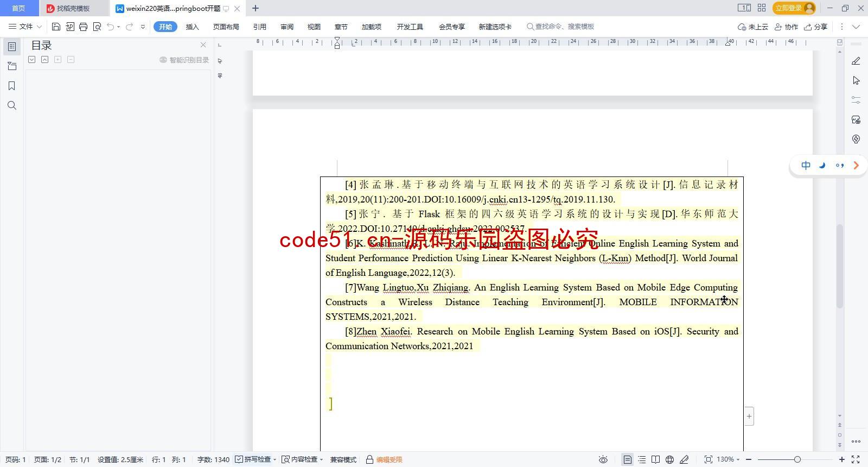Open the find/search sidebar icon
This screenshot has height=467, width=868.
pyautogui.click(x=12, y=105)
